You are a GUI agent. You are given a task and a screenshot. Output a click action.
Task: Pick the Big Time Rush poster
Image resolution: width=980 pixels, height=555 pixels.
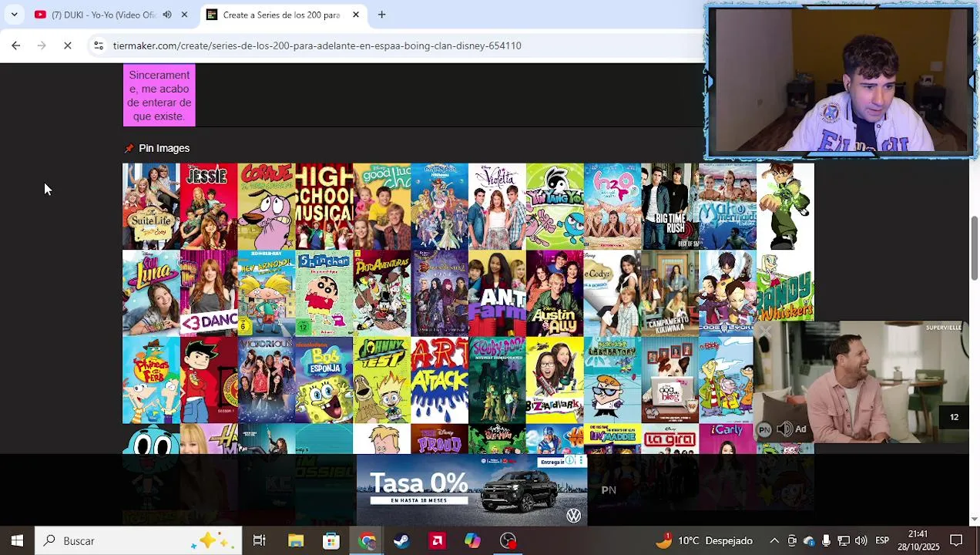[x=670, y=206]
